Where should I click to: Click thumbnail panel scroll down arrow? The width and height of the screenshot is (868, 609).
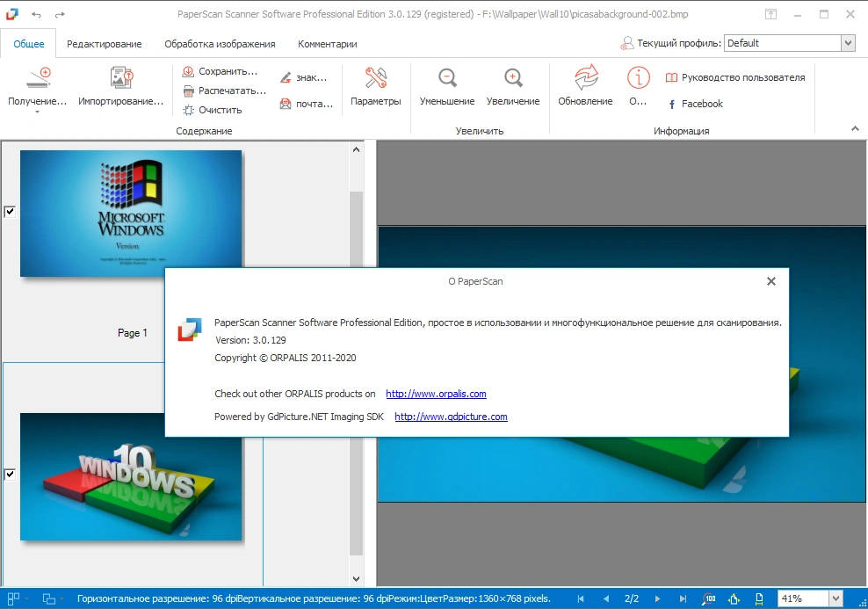(356, 579)
